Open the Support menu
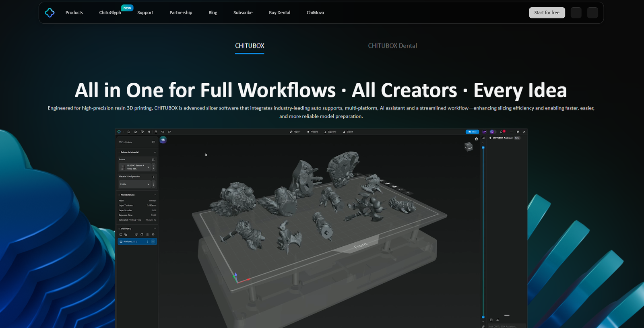Viewport: 644px width, 328px height. click(145, 12)
